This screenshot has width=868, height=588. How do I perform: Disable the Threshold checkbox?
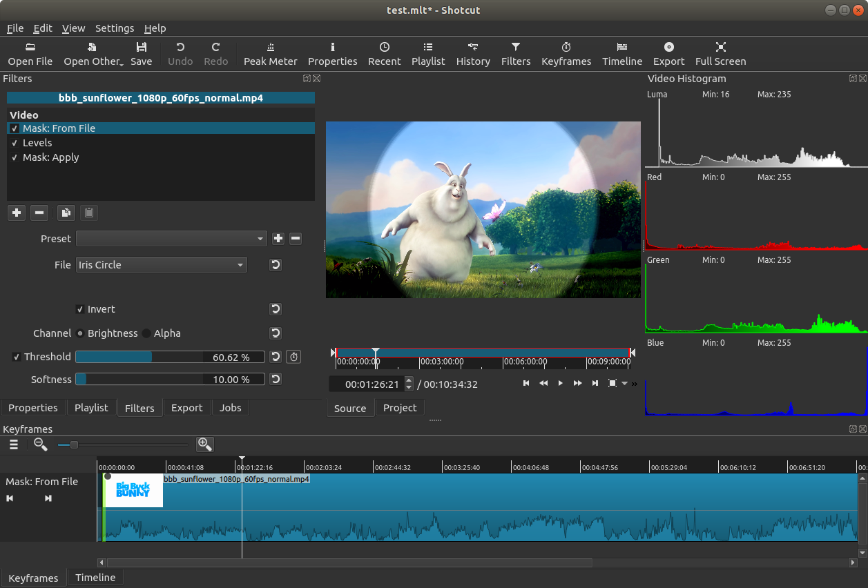pos(17,356)
